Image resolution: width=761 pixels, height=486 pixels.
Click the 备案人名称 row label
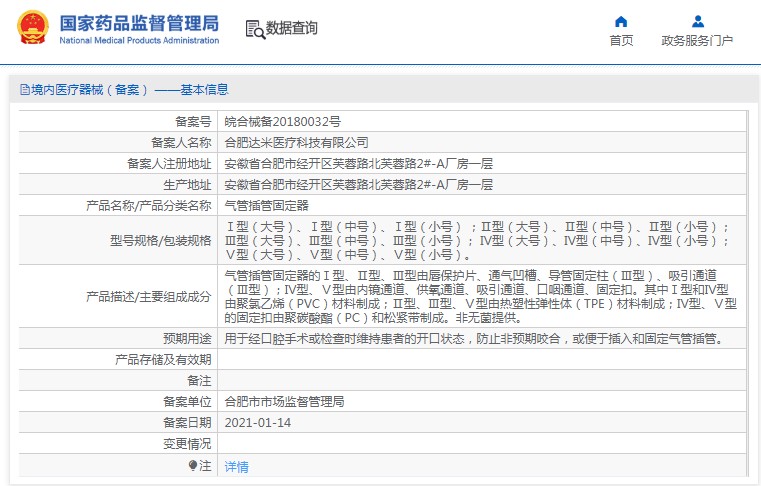pos(181,142)
